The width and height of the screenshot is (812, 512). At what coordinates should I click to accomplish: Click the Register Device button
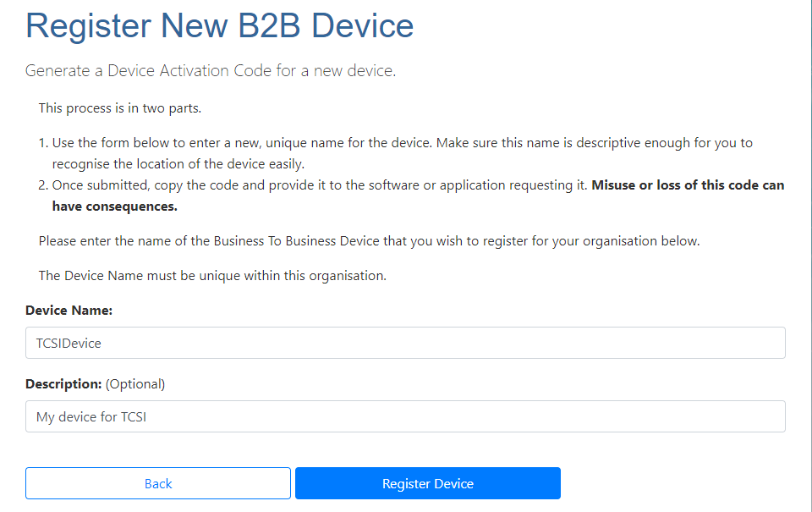click(428, 483)
